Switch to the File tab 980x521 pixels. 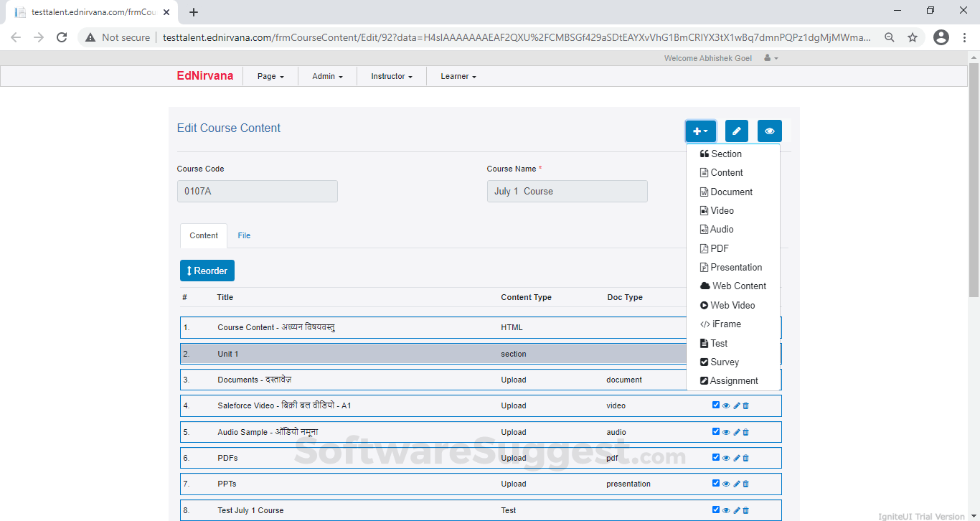244,235
